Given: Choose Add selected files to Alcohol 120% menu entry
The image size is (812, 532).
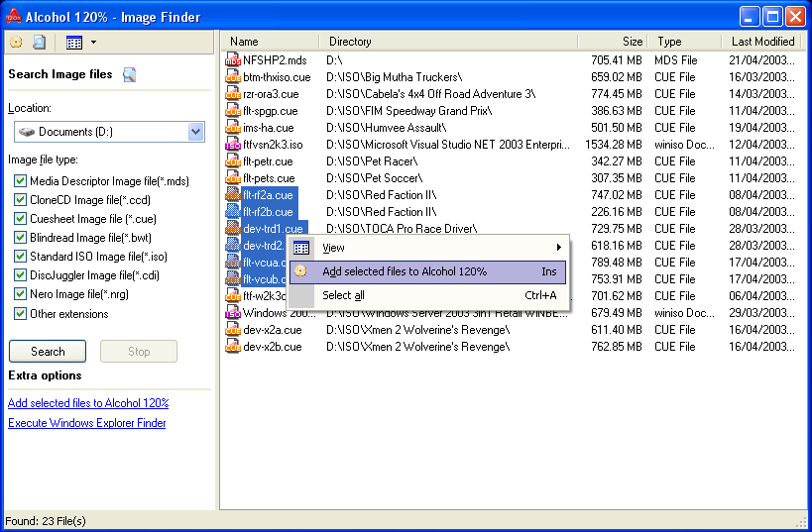Looking at the screenshot, I should pos(427,271).
